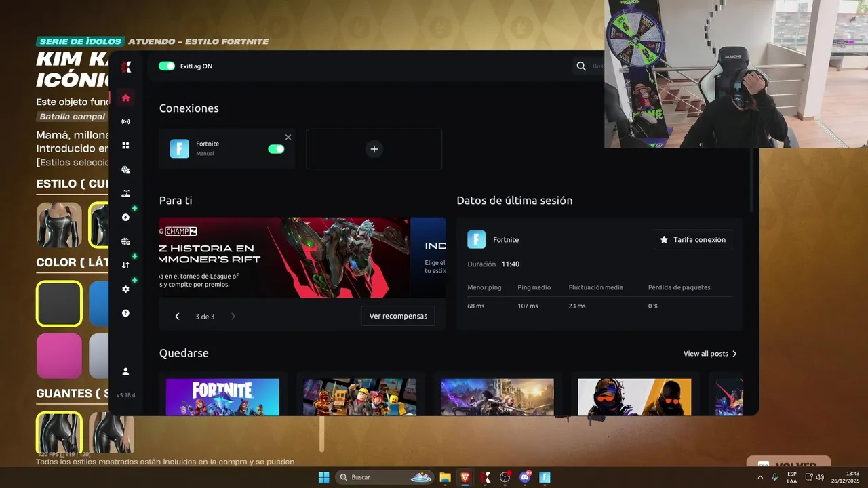Click the 'Duración 11:40' text
The height and width of the screenshot is (488, 868).
[494, 264]
